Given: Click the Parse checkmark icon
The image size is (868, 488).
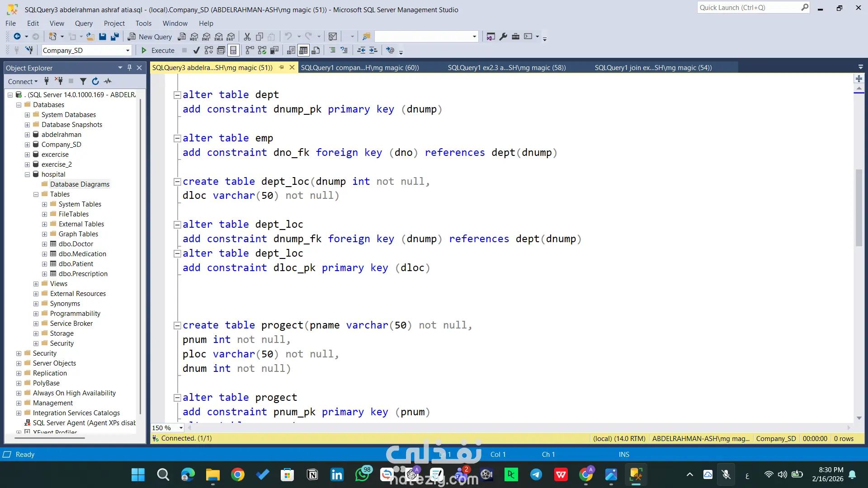Looking at the screenshot, I should pyautogui.click(x=196, y=51).
